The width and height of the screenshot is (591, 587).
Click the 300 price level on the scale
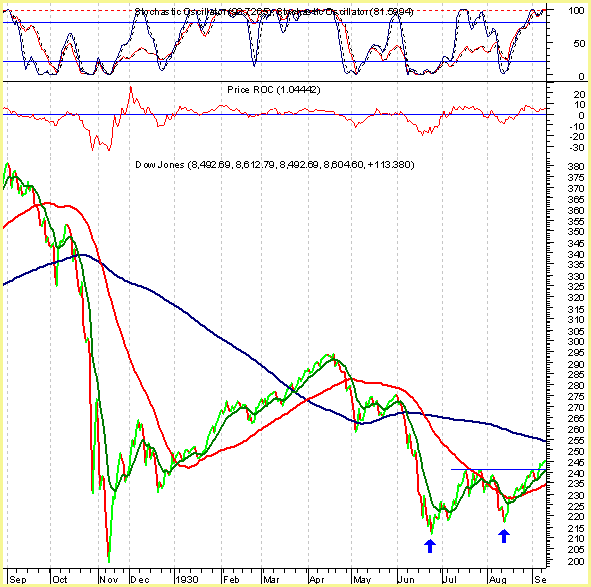coord(576,341)
